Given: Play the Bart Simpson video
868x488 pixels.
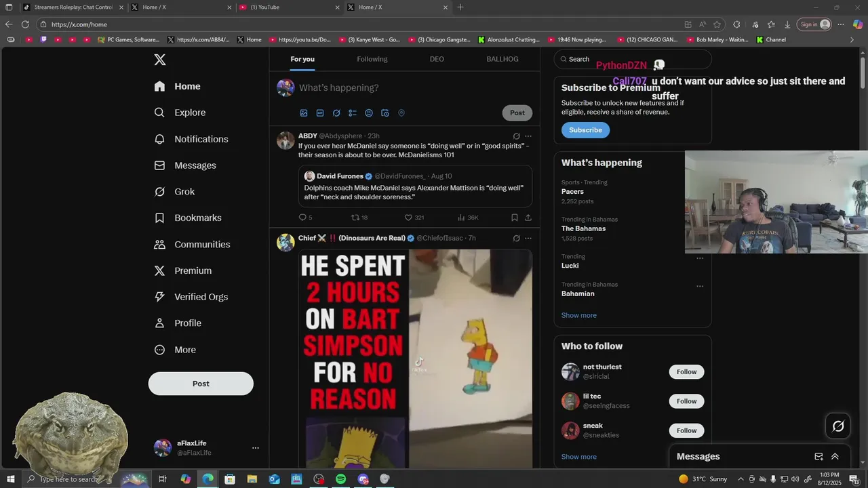Looking at the screenshot, I should 415,359.
